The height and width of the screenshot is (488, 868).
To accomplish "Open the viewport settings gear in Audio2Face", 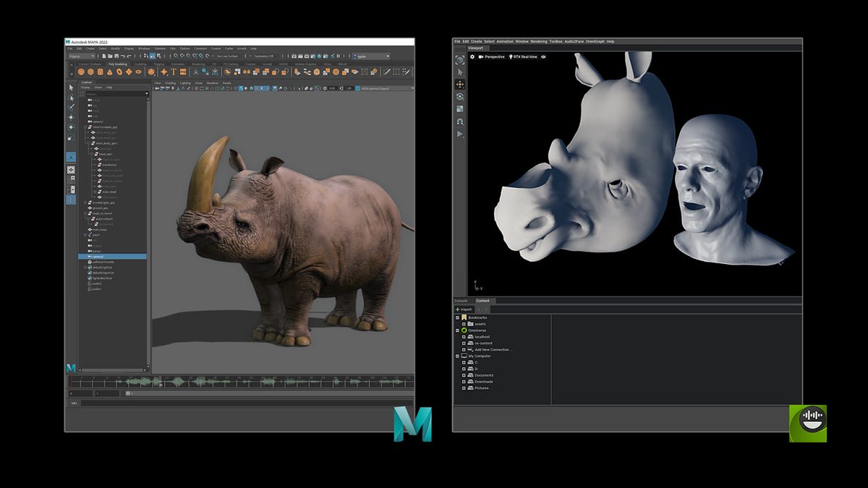I will point(472,56).
